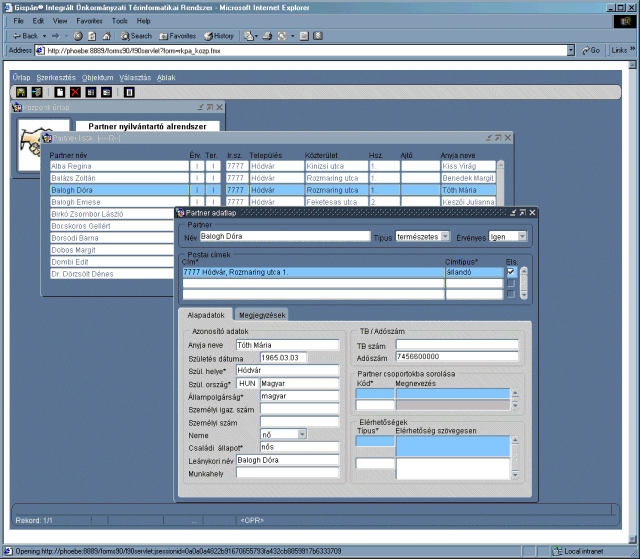Image resolution: width=640 pixels, height=559 pixels.
Task: Open the Neme dropdown showing nő
Action: (302, 434)
